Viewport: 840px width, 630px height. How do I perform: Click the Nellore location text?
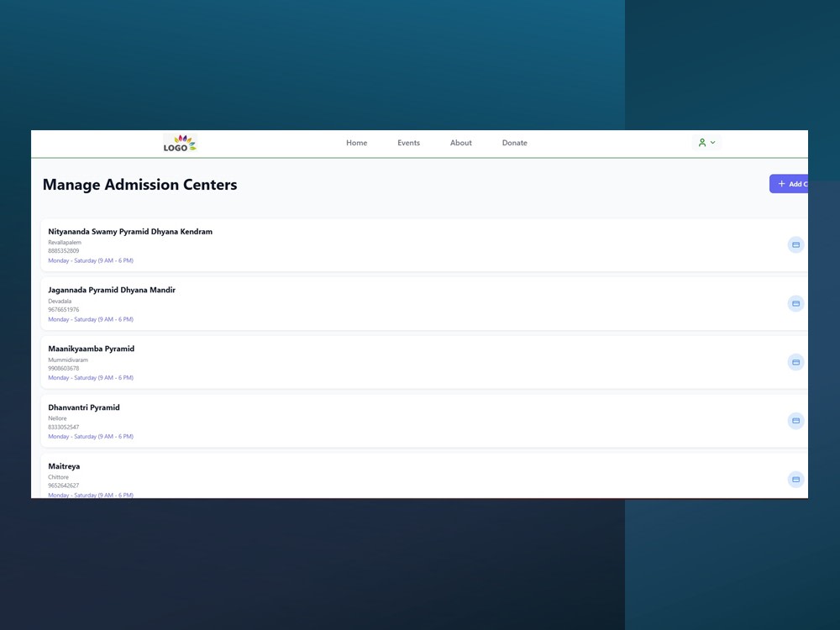(57, 418)
